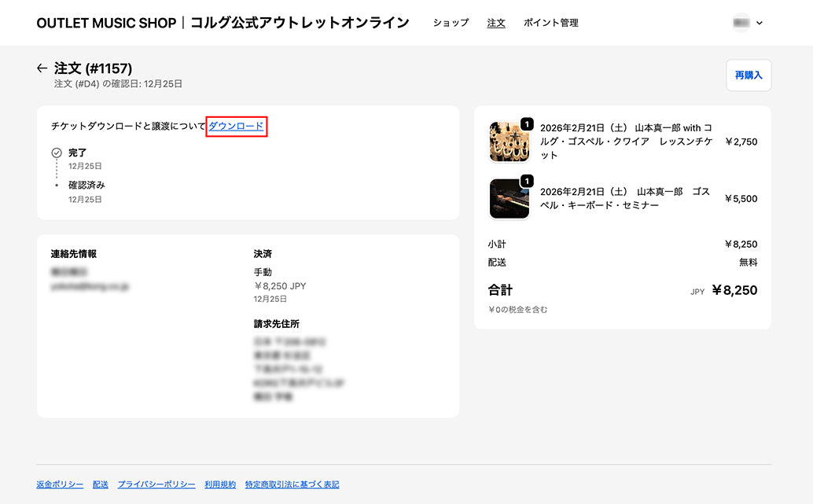Open the 配送 footer link
Viewport: 813px width, 504px height.
(100, 484)
